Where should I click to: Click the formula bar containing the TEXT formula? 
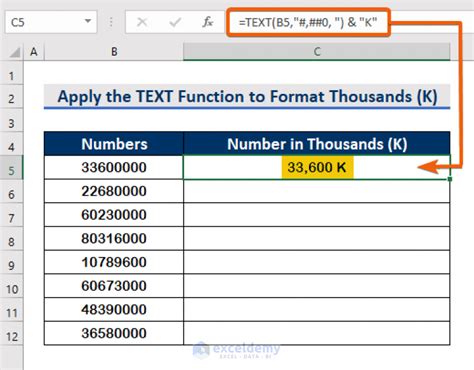click(x=308, y=22)
